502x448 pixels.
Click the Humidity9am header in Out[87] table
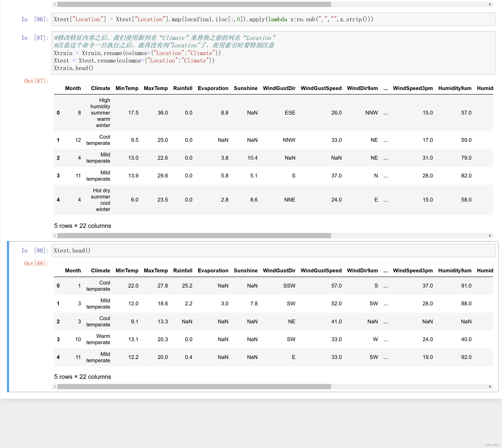[x=455, y=88]
